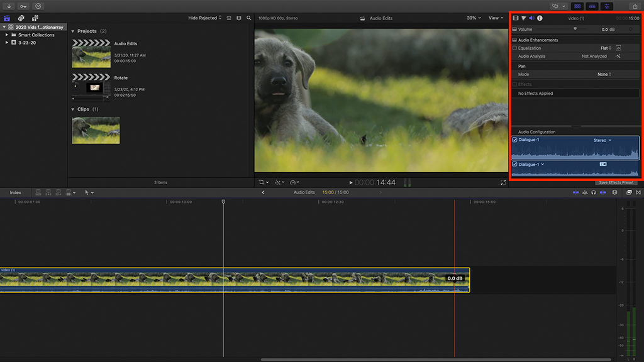This screenshot has width=644, height=362.
Task: Adjust the Volume slider handle
Action: click(x=575, y=29)
